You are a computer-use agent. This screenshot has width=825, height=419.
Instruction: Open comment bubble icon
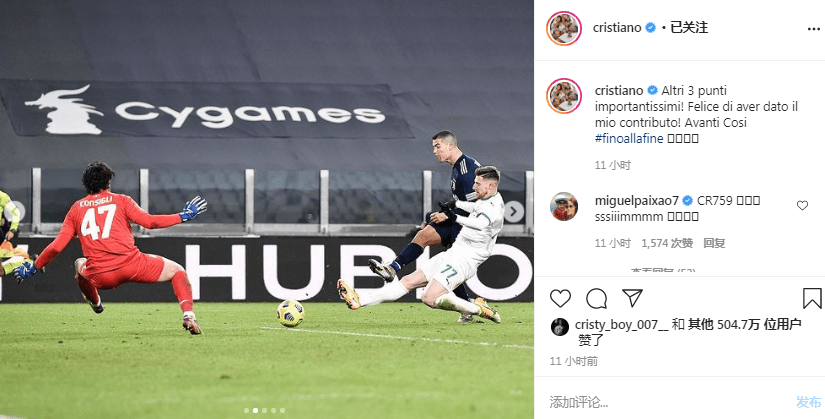596,298
